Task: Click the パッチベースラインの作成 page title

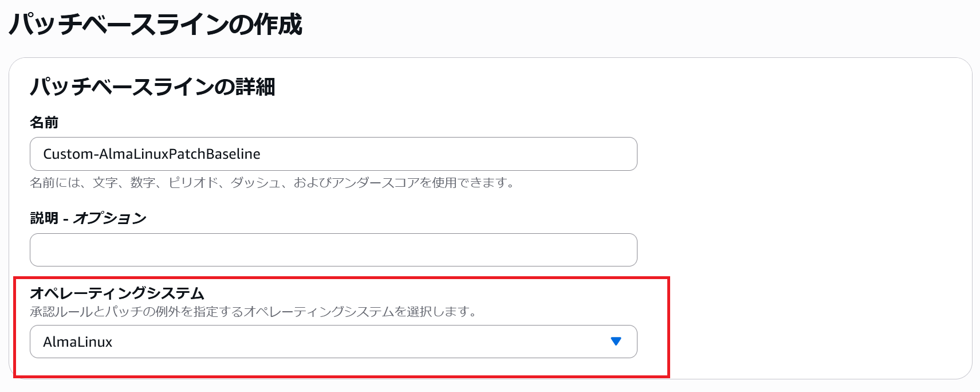Action: pyautogui.click(x=155, y=25)
